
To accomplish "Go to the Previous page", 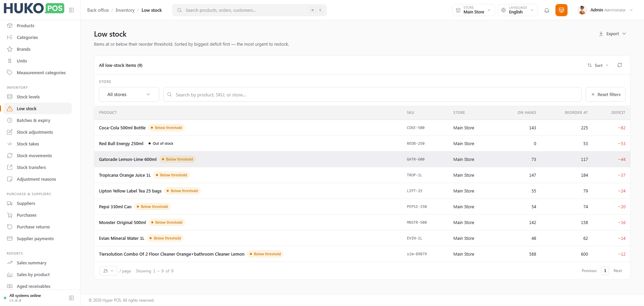I will coord(589,271).
